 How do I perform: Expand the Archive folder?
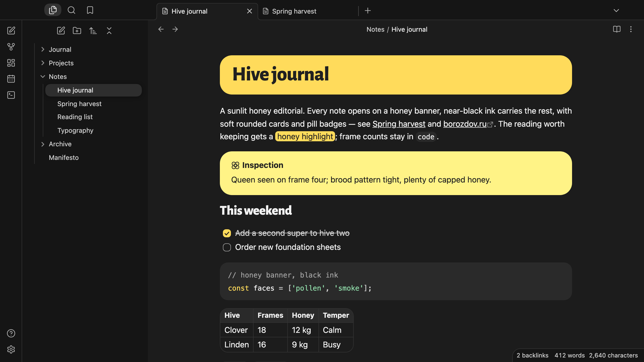[43, 144]
